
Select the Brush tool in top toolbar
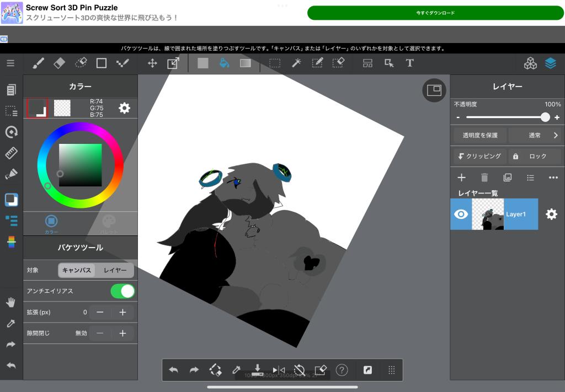pyautogui.click(x=38, y=63)
